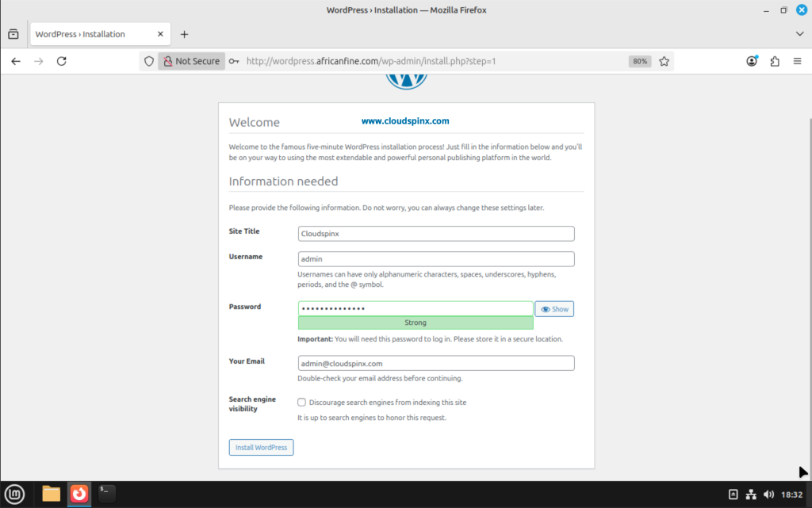Open a new tab with plus button
Image resolution: width=812 pixels, height=508 pixels.
coord(184,34)
